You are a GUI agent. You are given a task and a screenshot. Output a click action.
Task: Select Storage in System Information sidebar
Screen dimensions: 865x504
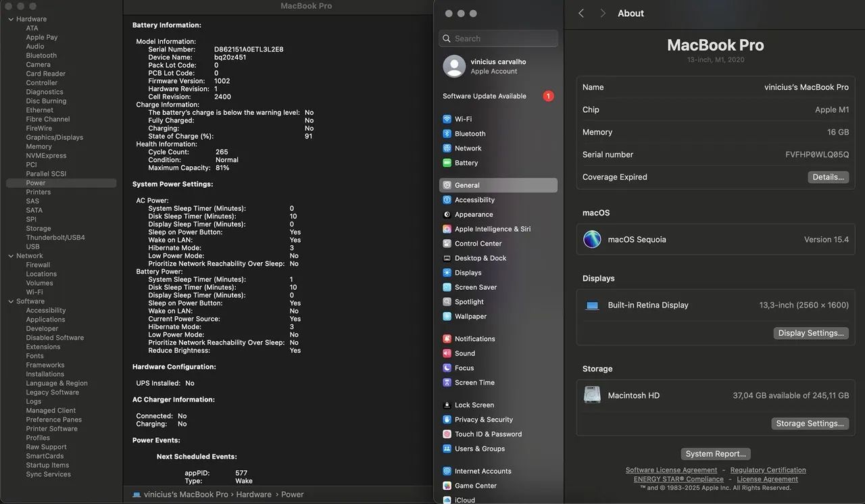(x=39, y=228)
